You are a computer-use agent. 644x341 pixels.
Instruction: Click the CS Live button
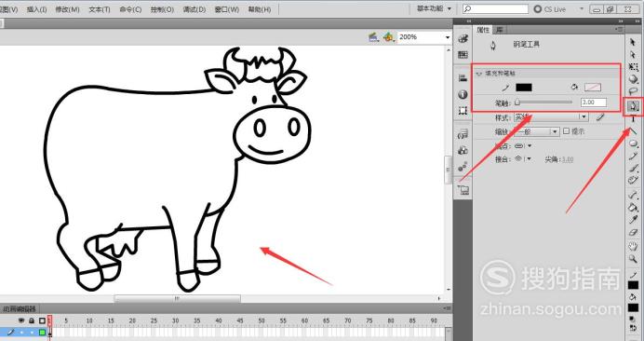(x=549, y=8)
